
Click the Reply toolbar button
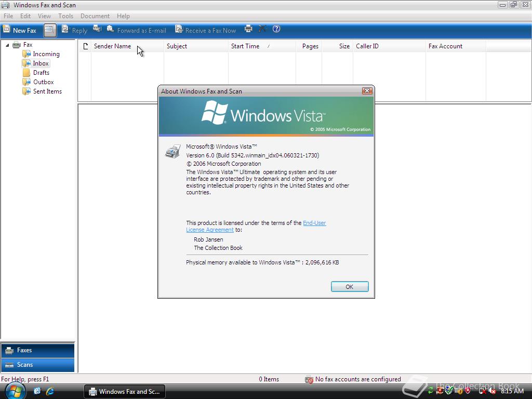click(74, 30)
